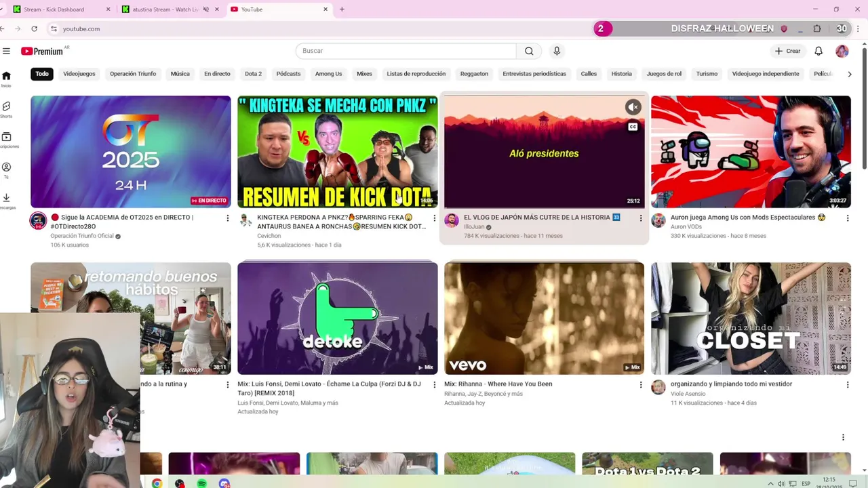Screen dimensions: 868x488
Task: Click the Cevichon channel name
Action: 269,236
